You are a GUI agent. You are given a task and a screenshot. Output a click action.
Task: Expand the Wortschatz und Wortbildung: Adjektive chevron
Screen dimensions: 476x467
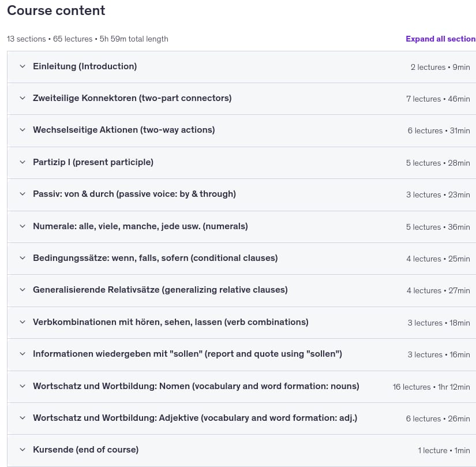pos(23,418)
